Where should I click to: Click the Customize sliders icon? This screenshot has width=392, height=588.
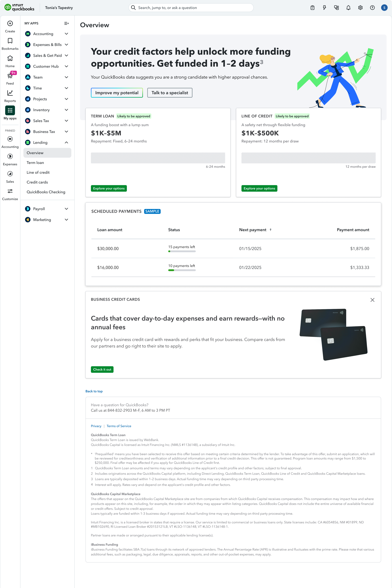[x=10, y=191]
